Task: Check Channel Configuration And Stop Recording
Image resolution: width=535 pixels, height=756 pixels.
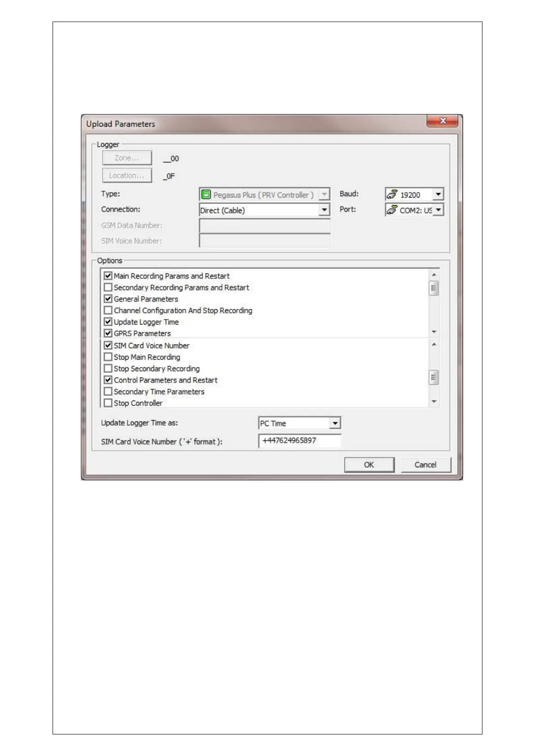Action: [x=108, y=310]
